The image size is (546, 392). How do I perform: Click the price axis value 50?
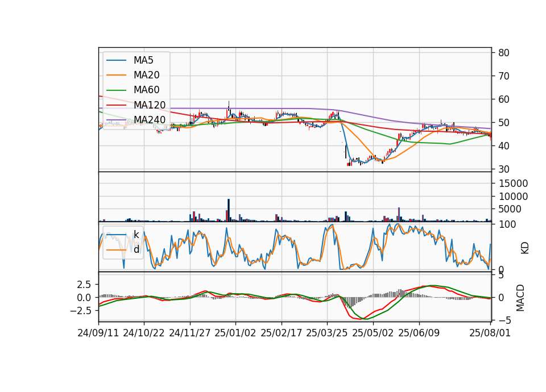pos(504,123)
